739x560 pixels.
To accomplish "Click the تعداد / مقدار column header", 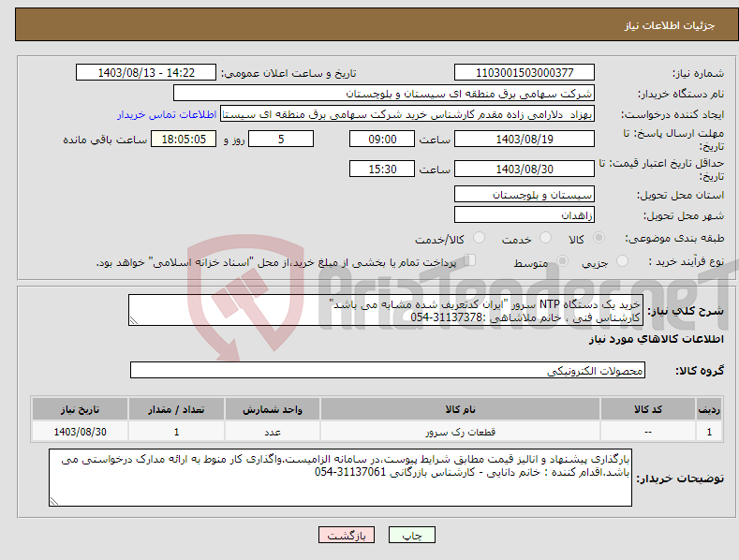I will [x=176, y=409].
